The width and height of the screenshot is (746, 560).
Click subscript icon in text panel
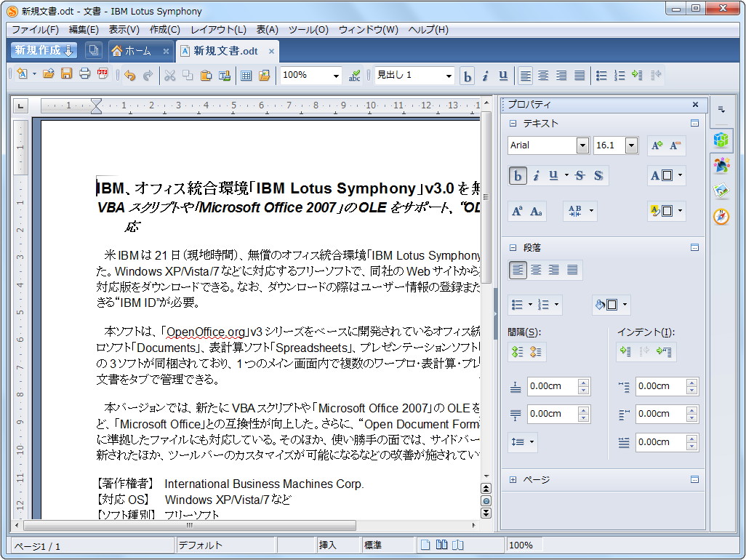coord(536,211)
